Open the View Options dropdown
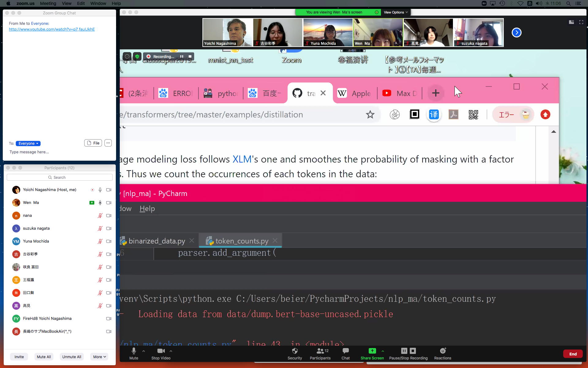Screen dimensions: 588x368 pos(395,12)
